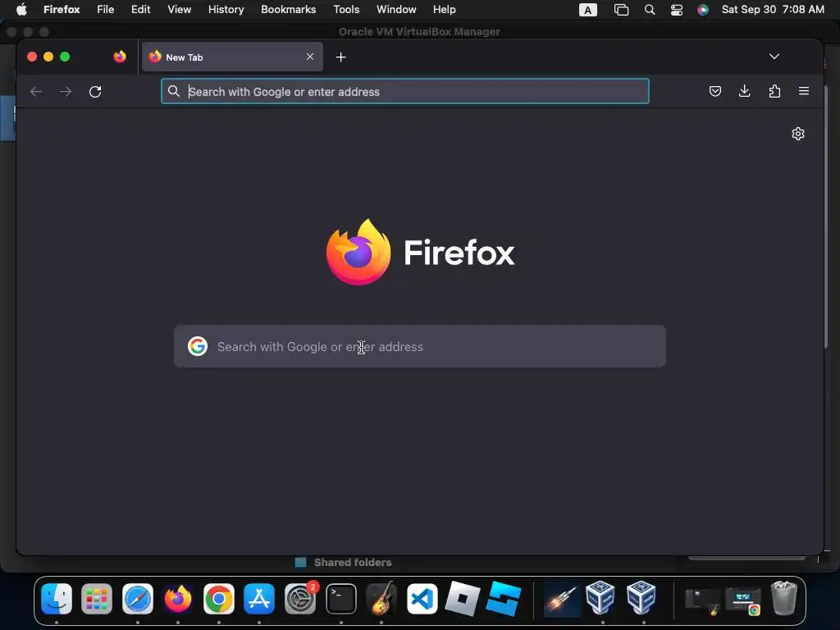Close the New Tab tab
This screenshot has width=840, height=630.
(310, 57)
